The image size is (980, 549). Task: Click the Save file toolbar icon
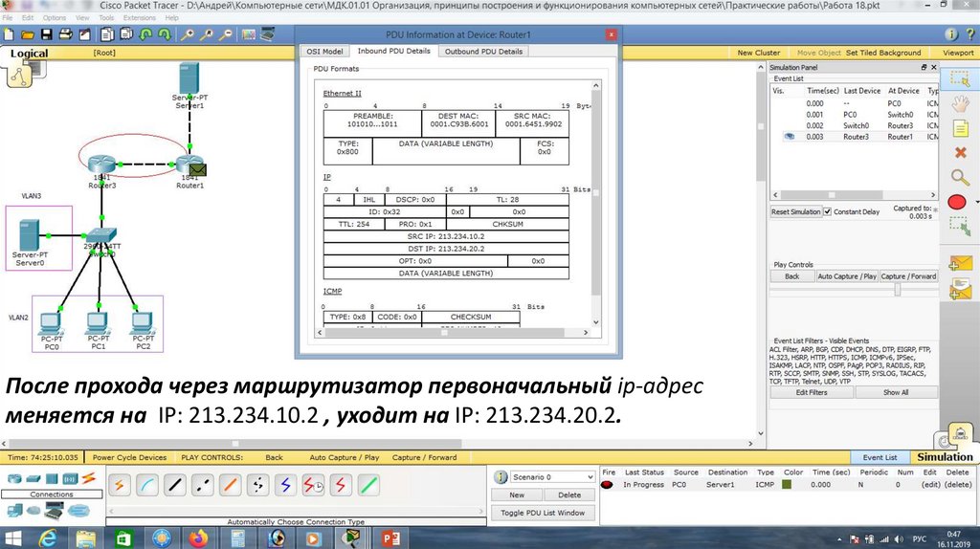tap(45, 34)
